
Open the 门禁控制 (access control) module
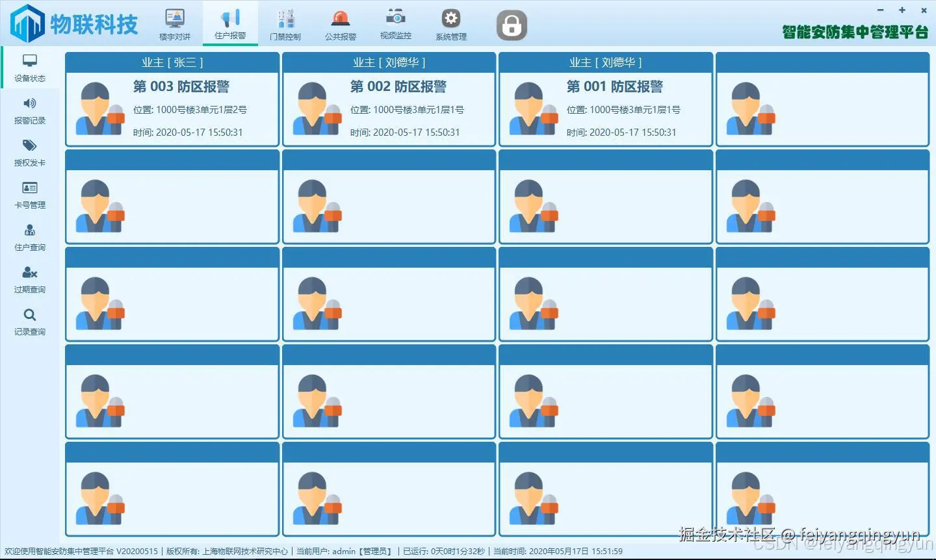pyautogui.click(x=285, y=23)
